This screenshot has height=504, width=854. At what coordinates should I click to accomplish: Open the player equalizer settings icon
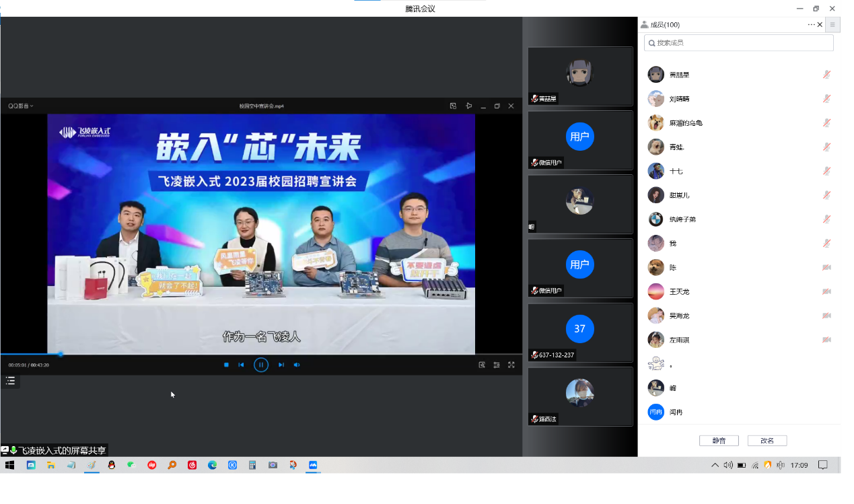(x=497, y=365)
